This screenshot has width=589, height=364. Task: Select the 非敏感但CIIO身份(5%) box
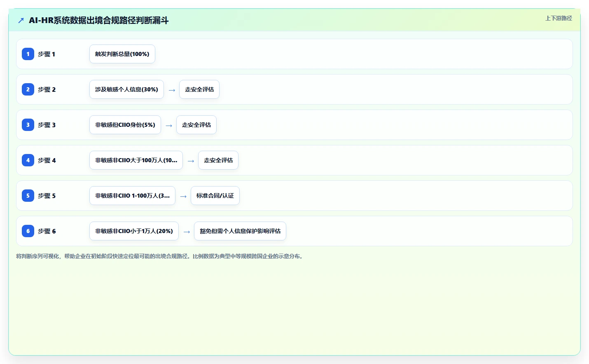point(125,125)
